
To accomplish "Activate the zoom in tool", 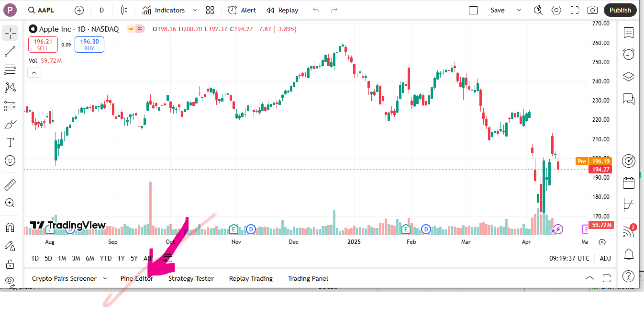I will point(10,203).
